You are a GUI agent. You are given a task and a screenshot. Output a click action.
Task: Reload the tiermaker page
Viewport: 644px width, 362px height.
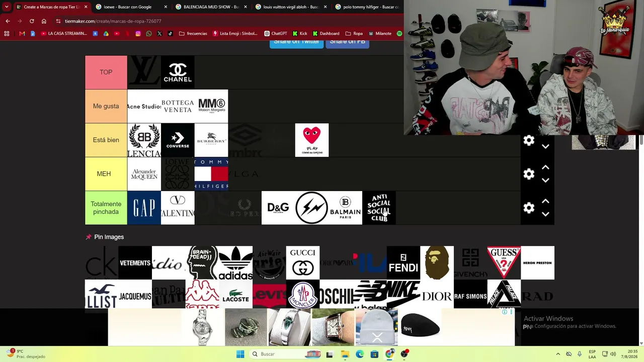[32, 21]
